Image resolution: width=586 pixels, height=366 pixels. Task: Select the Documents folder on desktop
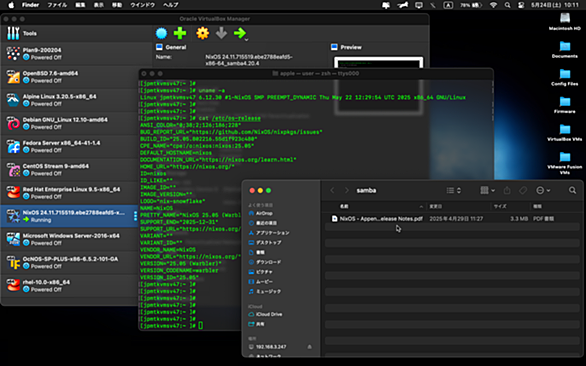pyautogui.click(x=565, y=49)
